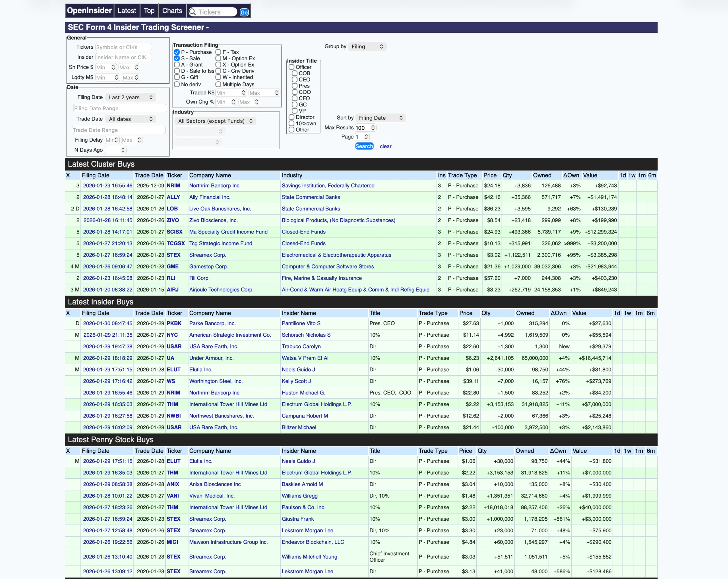The height and width of the screenshot is (579, 728).
Task: Open the Group by Filing dropdown
Action: (x=367, y=47)
